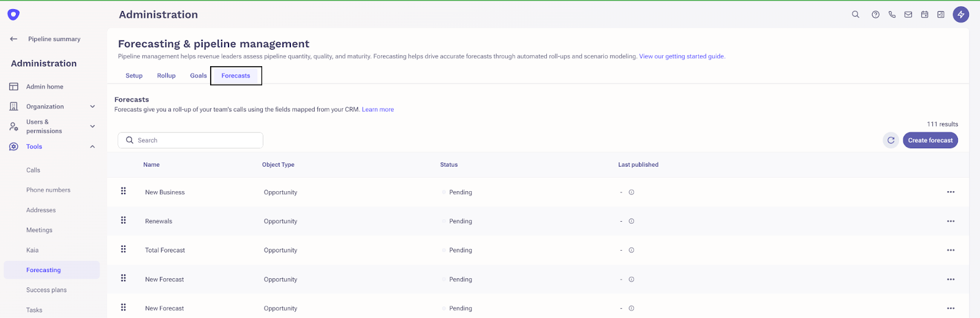Open the search icon in top bar
Viewport: 980px width, 318px height.
click(856, 15)
